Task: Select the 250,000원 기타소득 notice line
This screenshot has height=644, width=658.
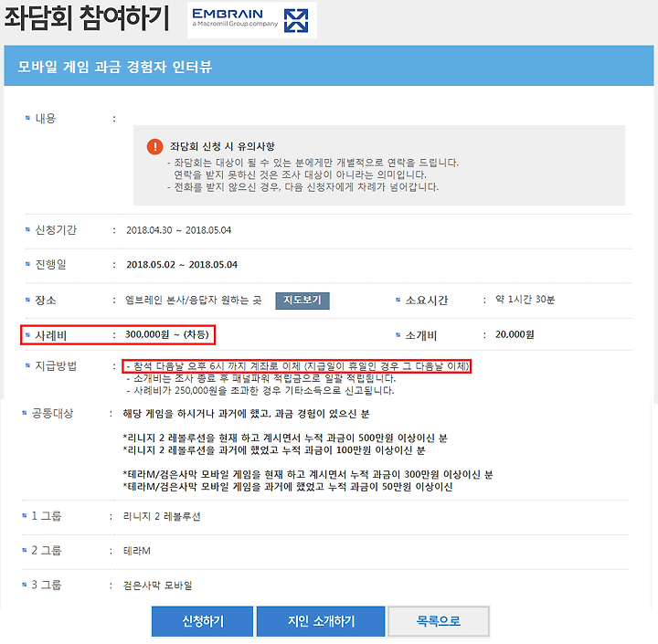Action: point(260,391)
